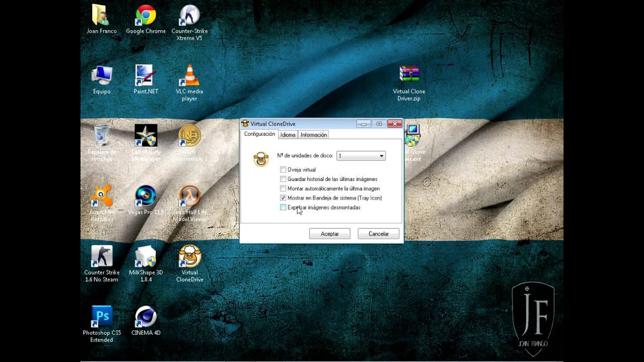644x362 pixels.
Task: Toggle Montar automáticamente la última imagen
Action: tap(283, 189)
